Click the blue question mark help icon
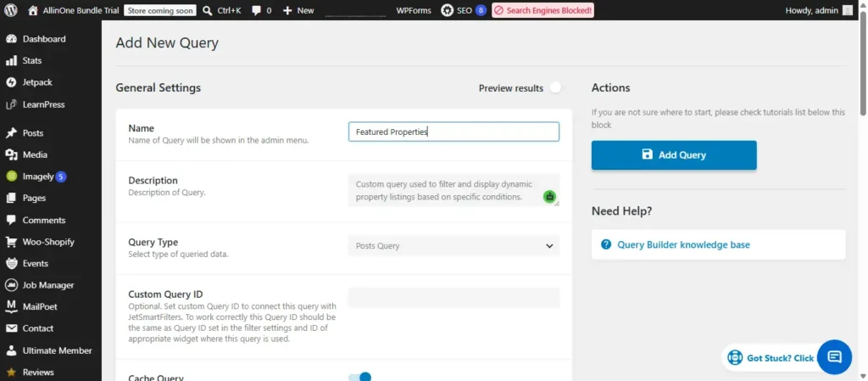 coord(606,244)
